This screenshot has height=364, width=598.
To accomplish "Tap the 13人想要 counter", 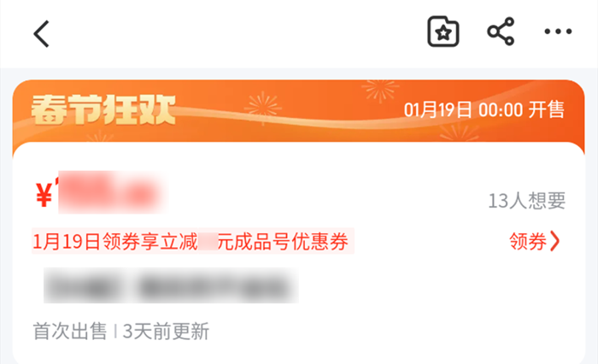I will [527, 200].
